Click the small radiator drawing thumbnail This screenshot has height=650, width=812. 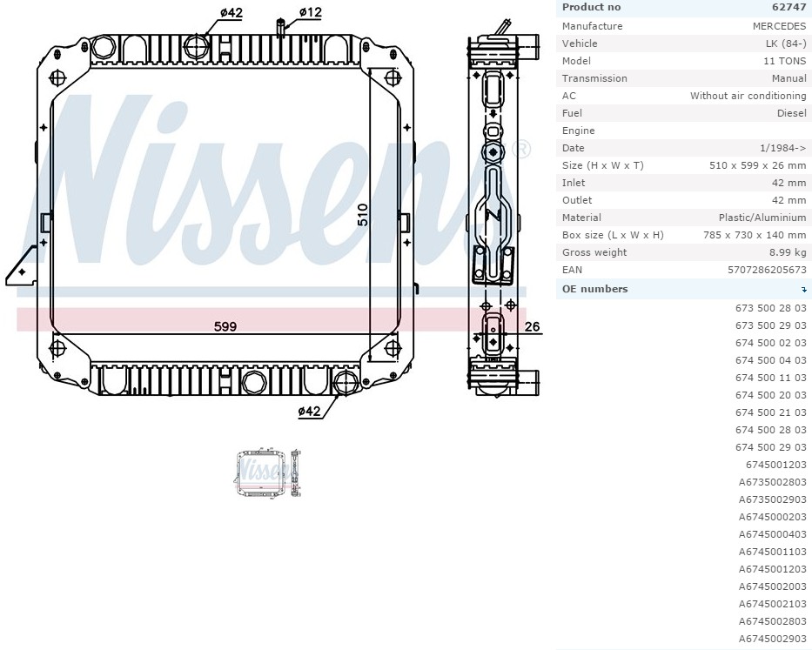tap(268, 472)
